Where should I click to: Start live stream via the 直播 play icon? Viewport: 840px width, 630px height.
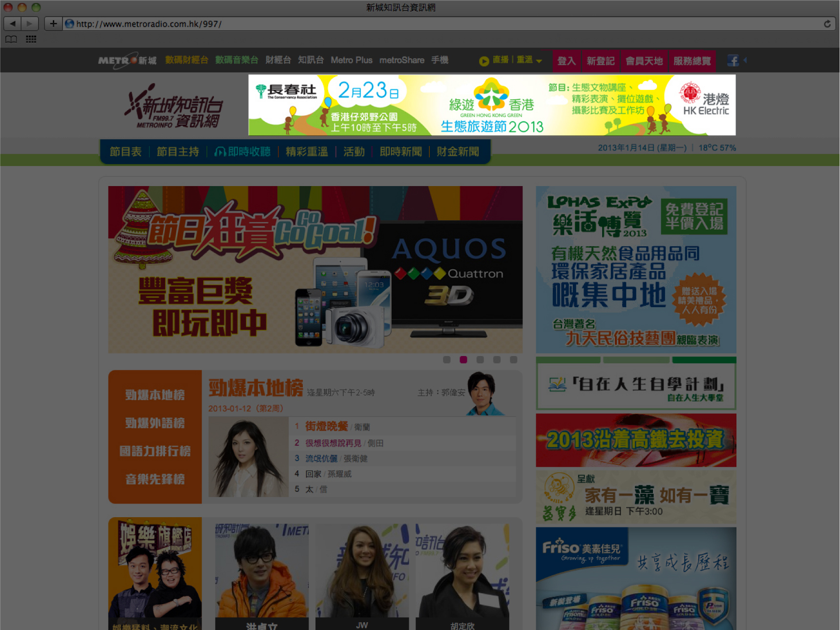click(x=484, y=61)
